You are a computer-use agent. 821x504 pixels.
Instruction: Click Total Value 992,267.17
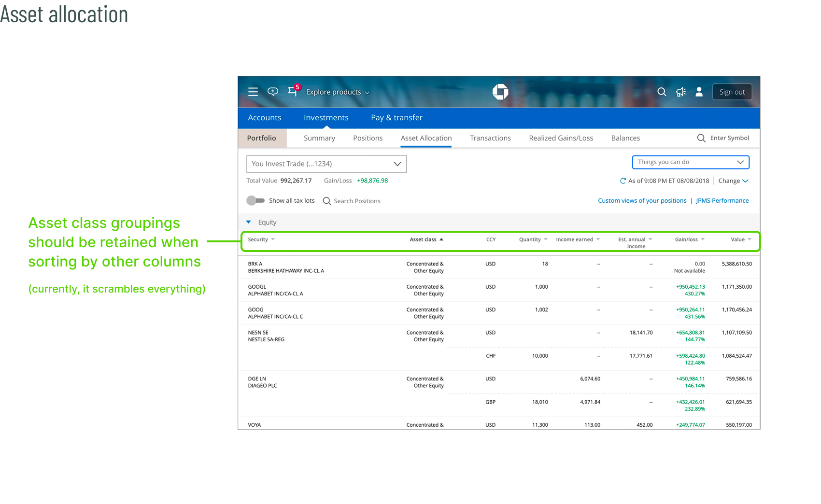(x=296, y=181)
